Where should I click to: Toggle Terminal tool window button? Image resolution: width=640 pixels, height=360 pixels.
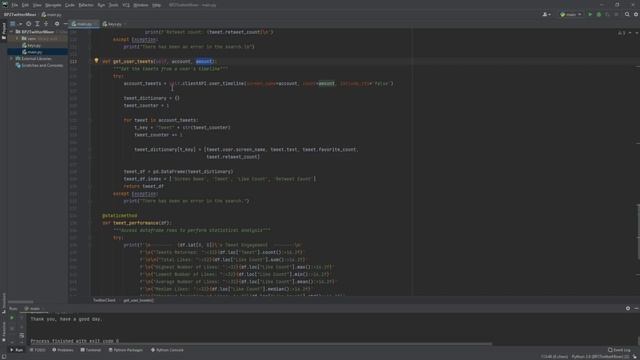(91, 350)
